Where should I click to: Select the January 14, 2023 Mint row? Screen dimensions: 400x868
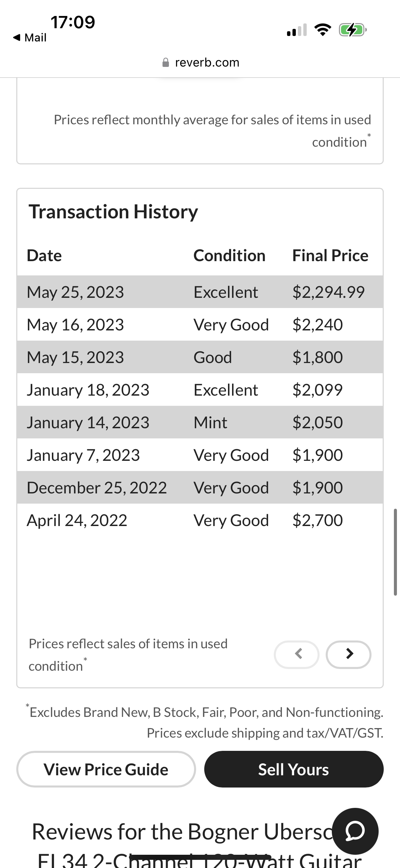point(200,422)
